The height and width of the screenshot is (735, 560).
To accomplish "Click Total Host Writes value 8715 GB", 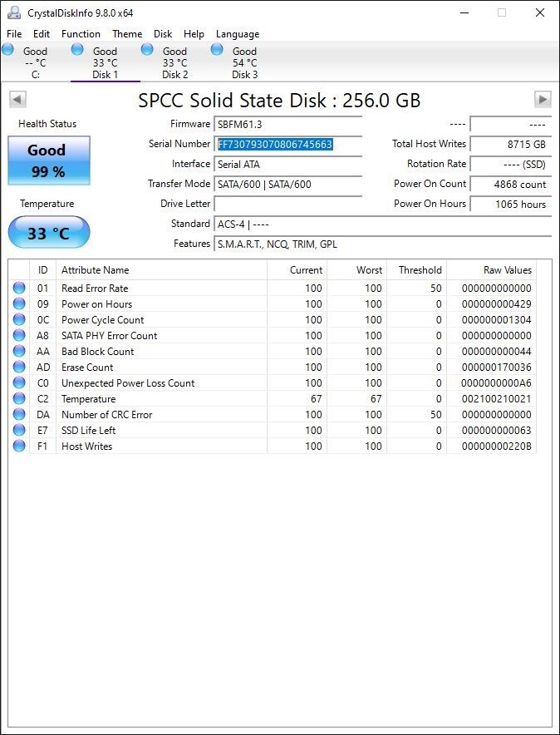I will [511, 145].
